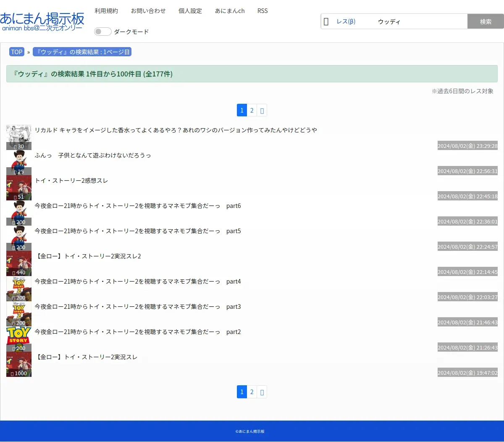Open the リカルド キャラをイメージした香水 thread
This screenshot has height=442, width=504.
pyautogui.click(x=176, y=130)
